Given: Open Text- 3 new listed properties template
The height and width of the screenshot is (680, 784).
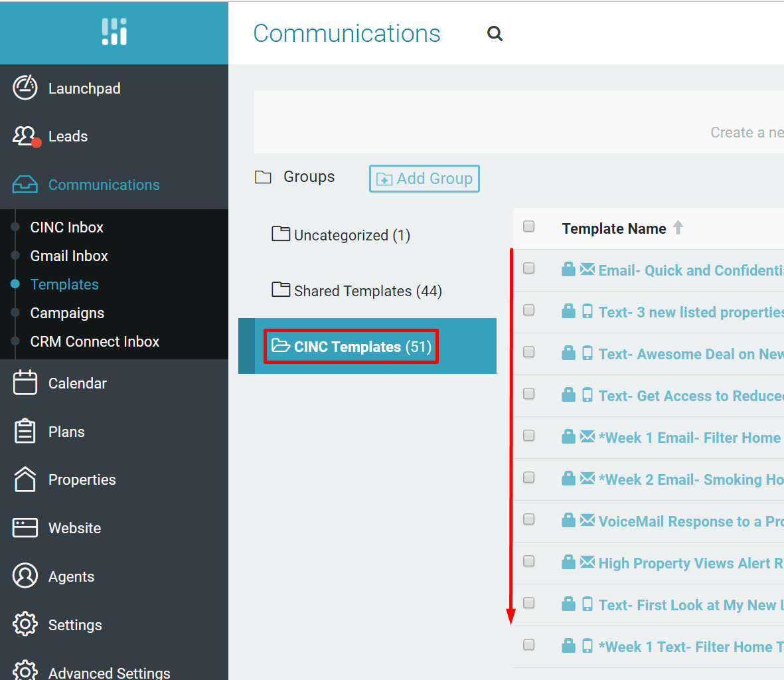Looking at the screenshot, I should (691, 313).
